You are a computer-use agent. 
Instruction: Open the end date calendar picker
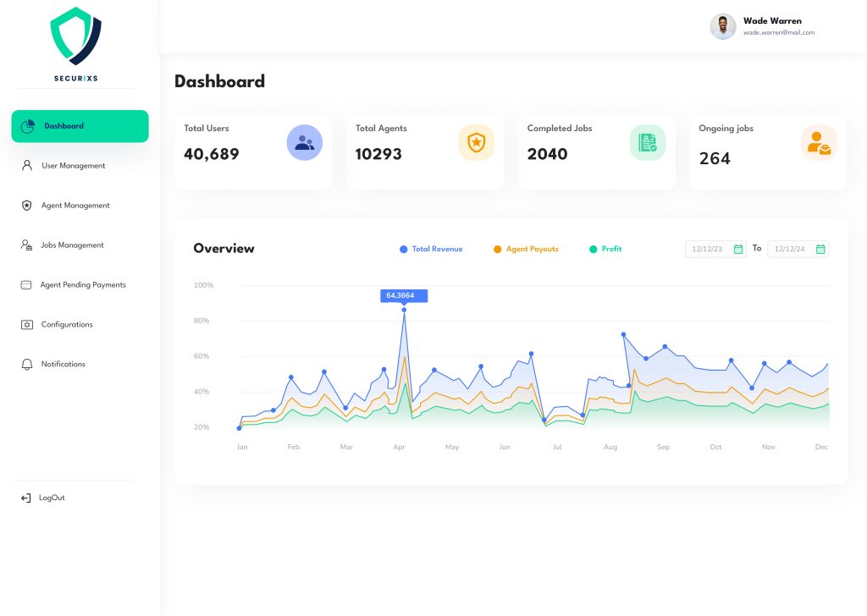click(820, 250)
